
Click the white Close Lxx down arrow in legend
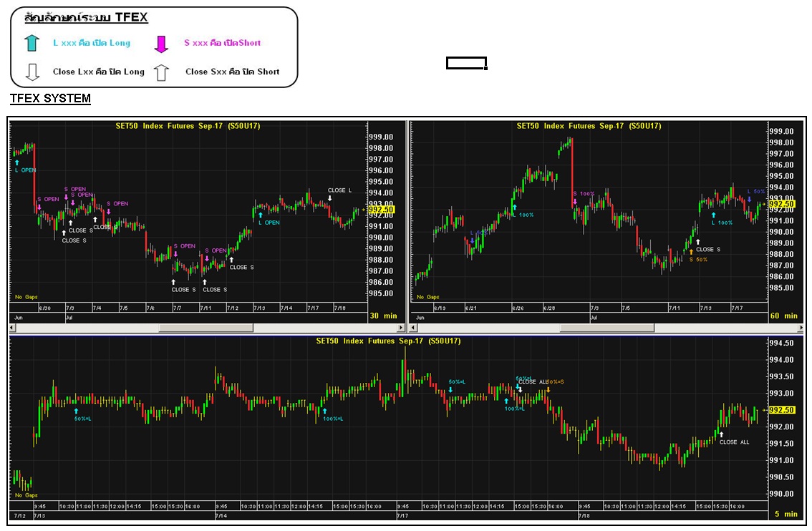coord(32,72)
